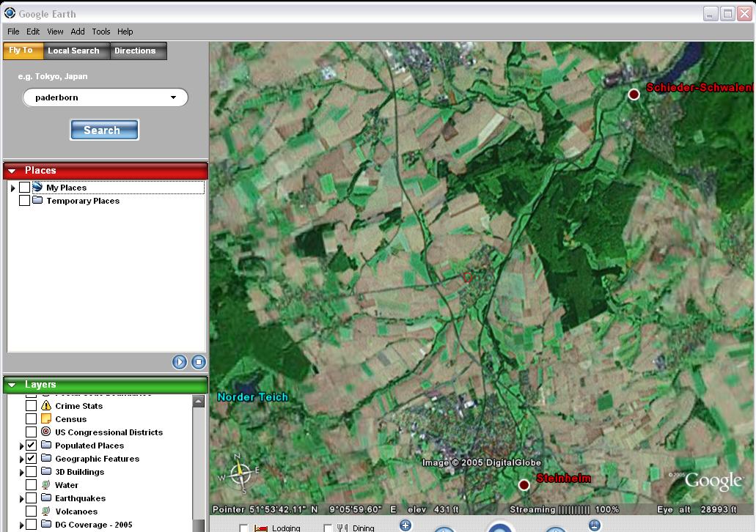Click the Norder Teich map label
The height and width of the screenshot is (532, 756).
pos(253,396)
